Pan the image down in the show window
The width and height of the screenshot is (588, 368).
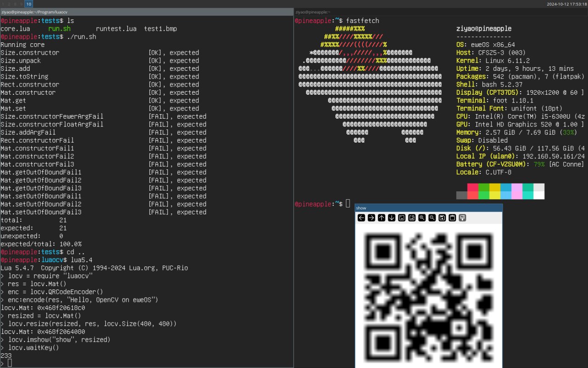tap(392, 218)
